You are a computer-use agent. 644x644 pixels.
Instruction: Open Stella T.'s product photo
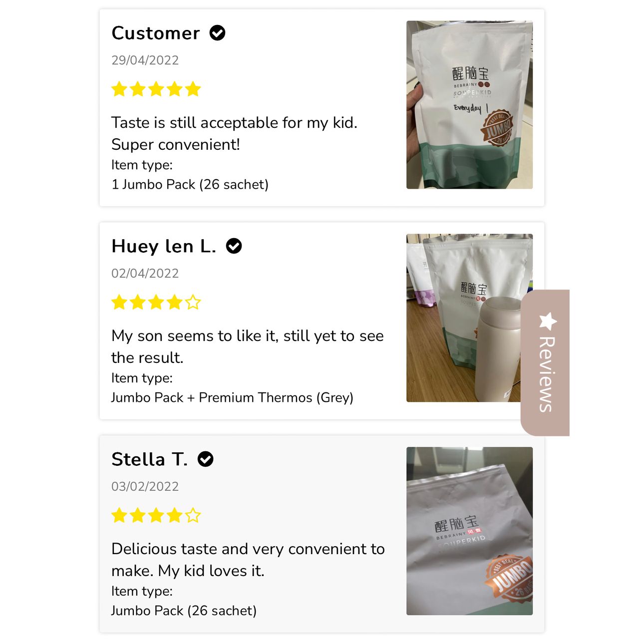coord(469,531)
